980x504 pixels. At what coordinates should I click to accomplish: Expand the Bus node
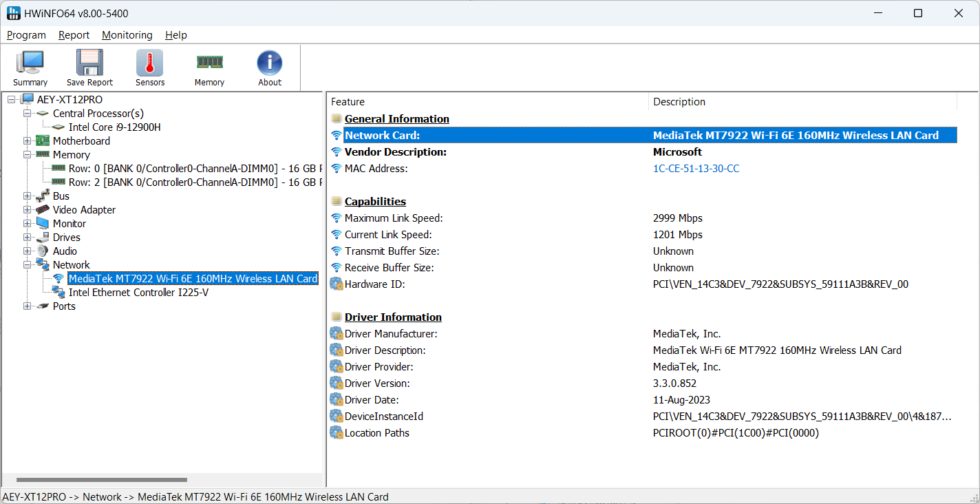pyautogui.click(x=28, y=196)
